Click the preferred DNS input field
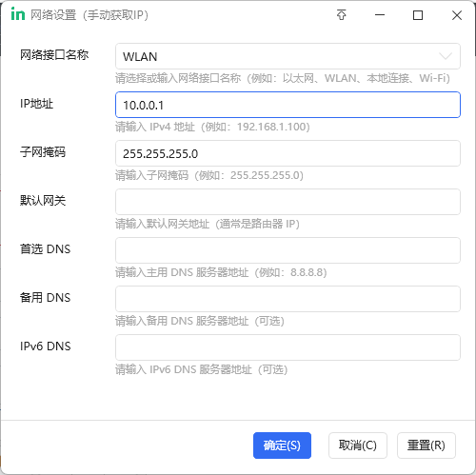This screenshot has height=475, width=476. coord(288,250)
